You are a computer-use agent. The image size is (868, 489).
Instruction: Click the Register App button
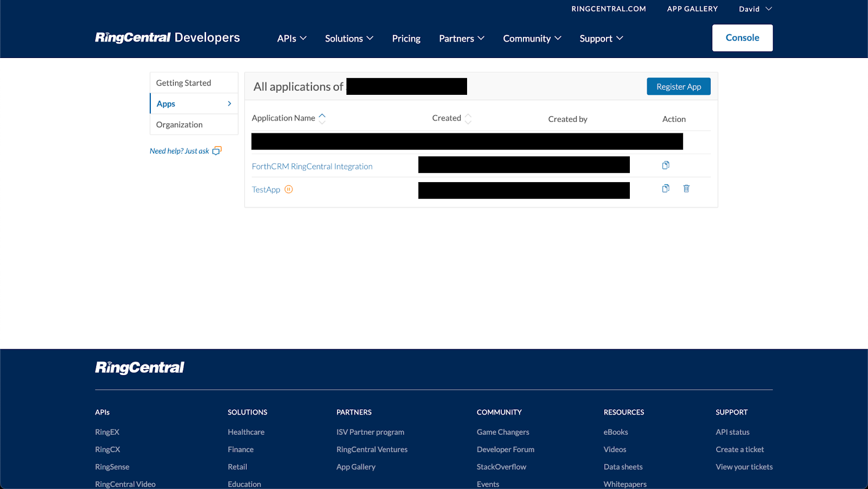(x=678, y=86)
